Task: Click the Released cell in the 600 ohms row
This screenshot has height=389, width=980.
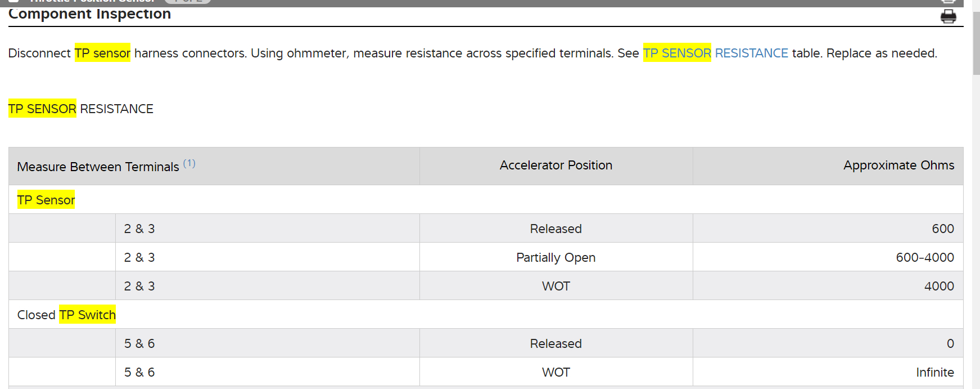Action: 556,229
